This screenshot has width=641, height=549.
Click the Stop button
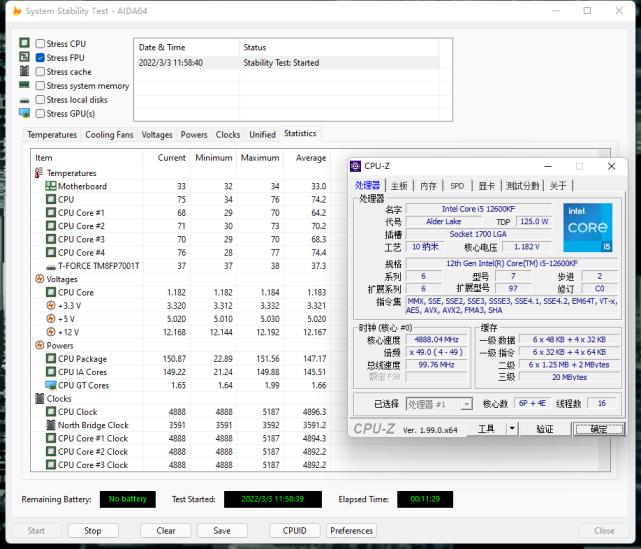(93, 531)
